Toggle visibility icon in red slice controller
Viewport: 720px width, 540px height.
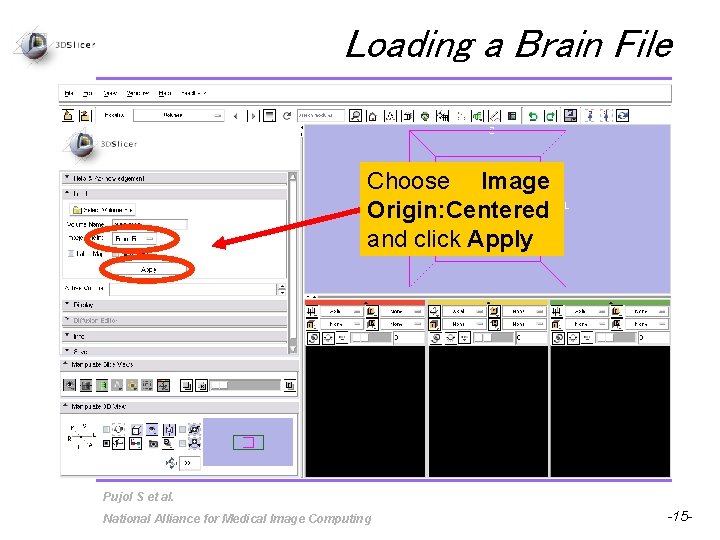point(328,338)
